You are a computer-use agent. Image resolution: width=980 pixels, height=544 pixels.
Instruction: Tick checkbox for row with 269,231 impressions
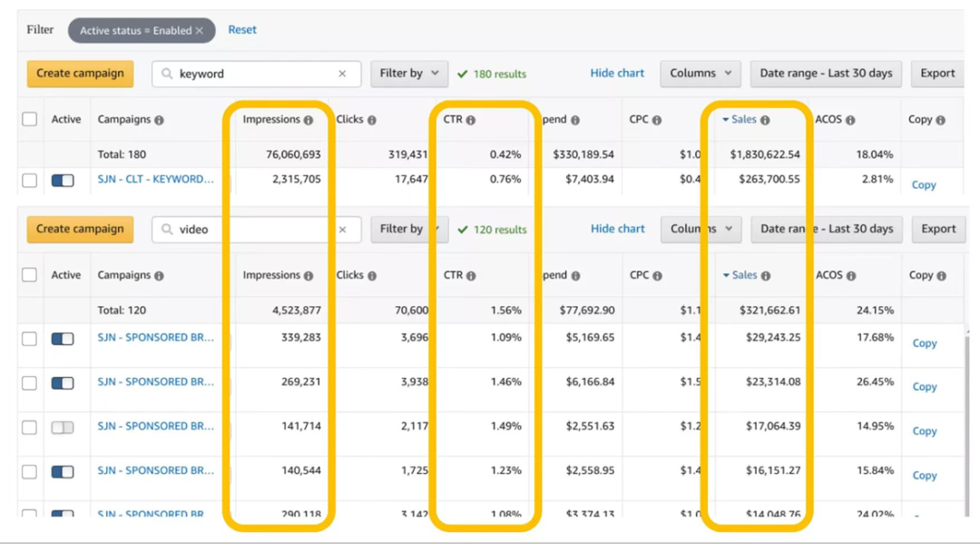point(29,382)
